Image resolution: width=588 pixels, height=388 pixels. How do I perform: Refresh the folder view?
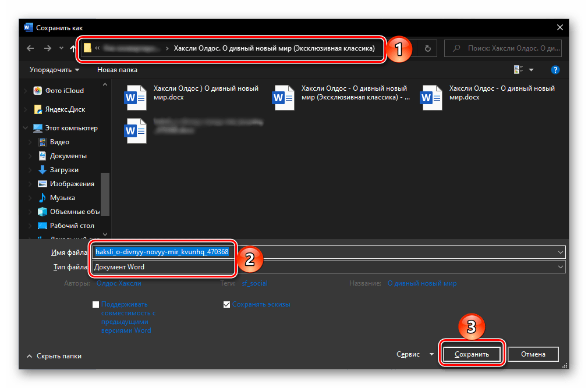(427, 48)
